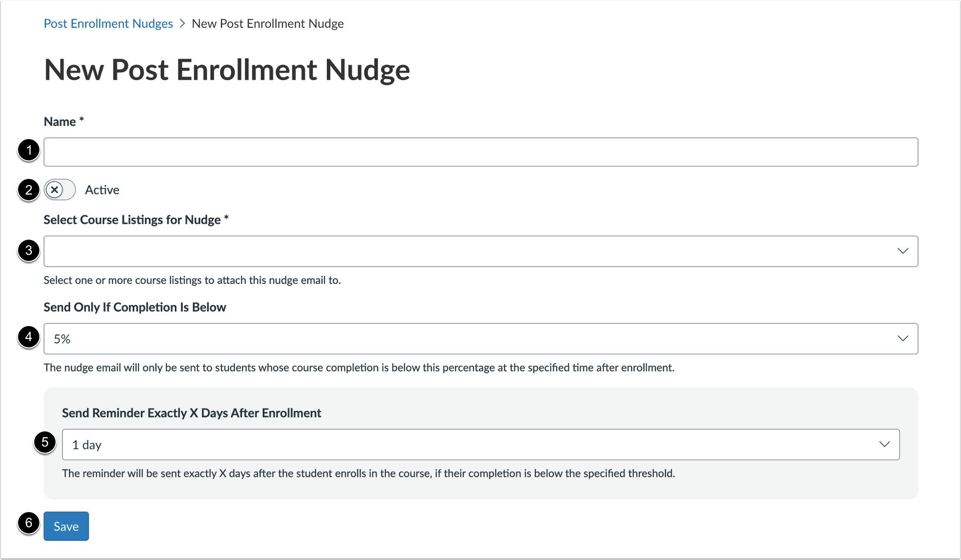Click callout badge 5 beside the reminder dropdown
The width and height of the screenshot is (961, 560).
pyautogui.click(x=45, y=444)
